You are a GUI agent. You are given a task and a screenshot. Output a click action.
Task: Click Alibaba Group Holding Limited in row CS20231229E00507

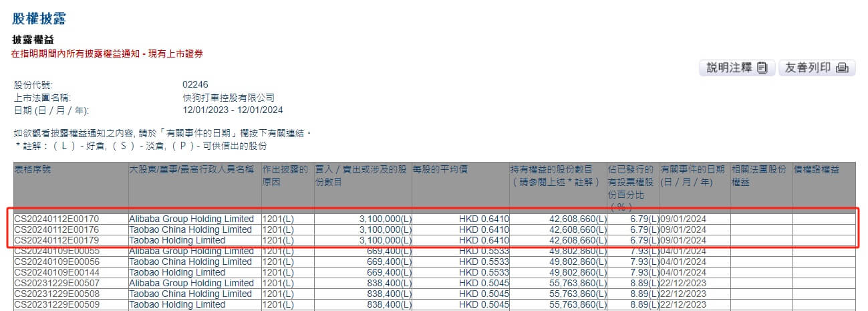pyautogui.click(x=192, y=283)
